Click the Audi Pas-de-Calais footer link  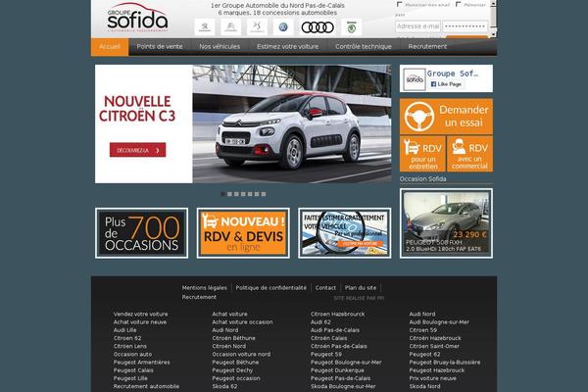[335, 330]
